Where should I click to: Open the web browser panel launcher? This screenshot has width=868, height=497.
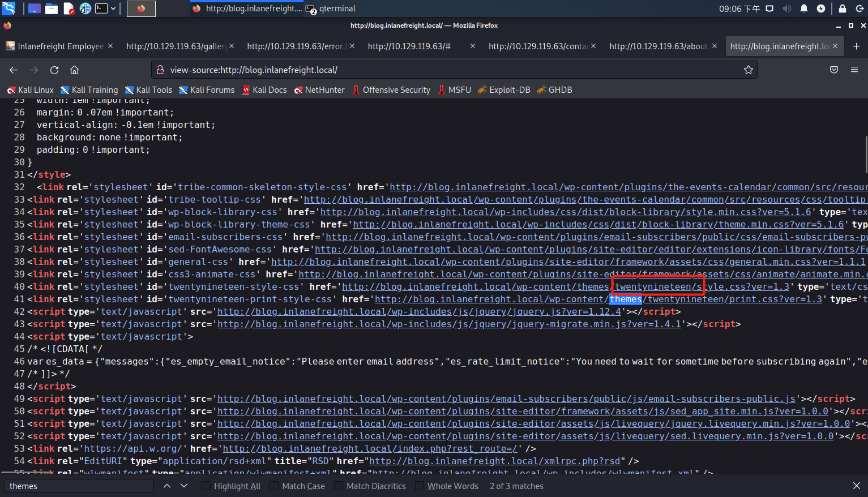click(85, 8)
